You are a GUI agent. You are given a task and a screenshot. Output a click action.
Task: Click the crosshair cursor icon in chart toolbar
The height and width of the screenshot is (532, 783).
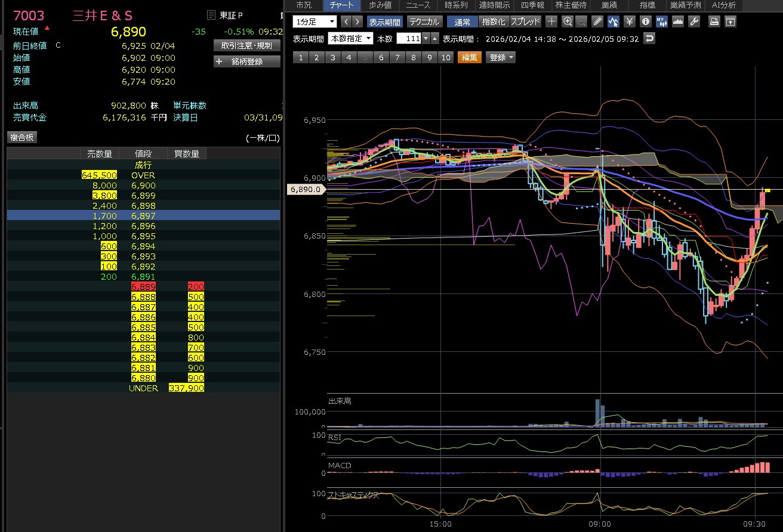coord(551,21)
